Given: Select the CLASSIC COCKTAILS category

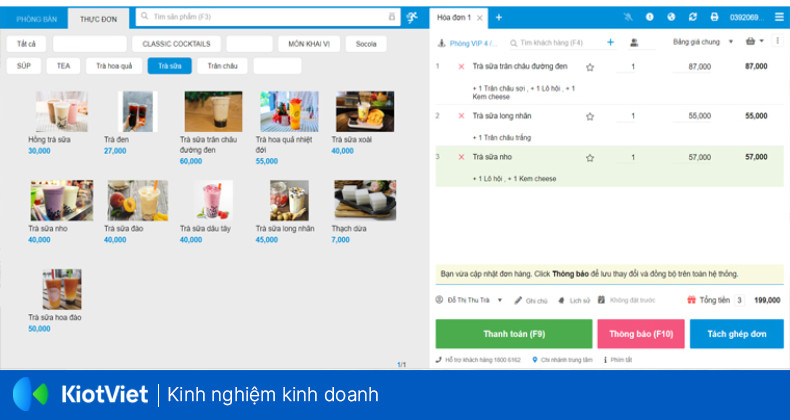Looking at the screenshot, I should (x=176, y=44).
